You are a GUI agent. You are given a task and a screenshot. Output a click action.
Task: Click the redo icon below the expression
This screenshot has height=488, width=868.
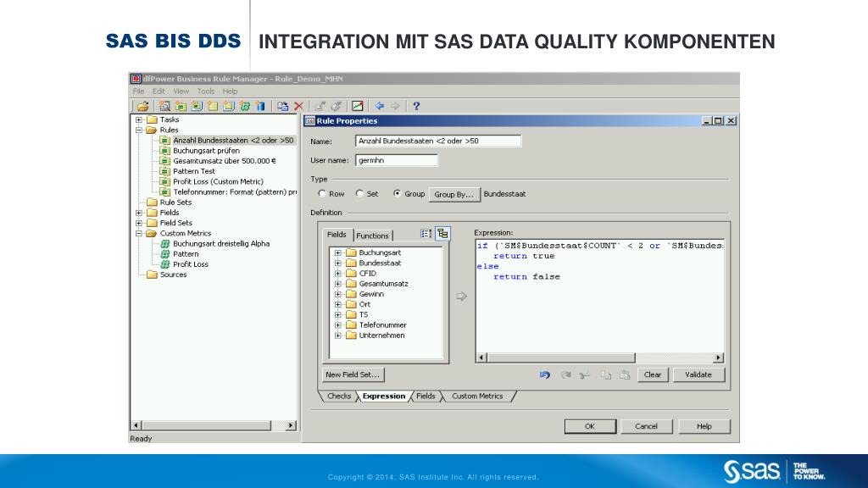tap(565, 375)
